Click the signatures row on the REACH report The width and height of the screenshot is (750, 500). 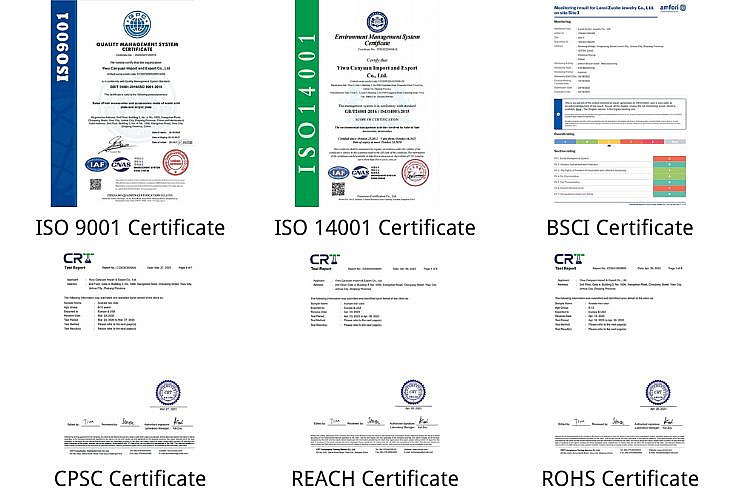point(377,422)
